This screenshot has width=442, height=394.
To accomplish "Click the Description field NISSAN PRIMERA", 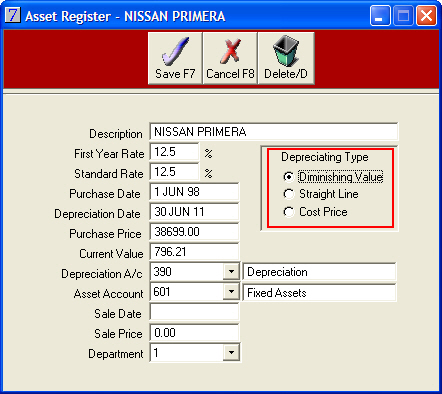I will coord(273,132).
